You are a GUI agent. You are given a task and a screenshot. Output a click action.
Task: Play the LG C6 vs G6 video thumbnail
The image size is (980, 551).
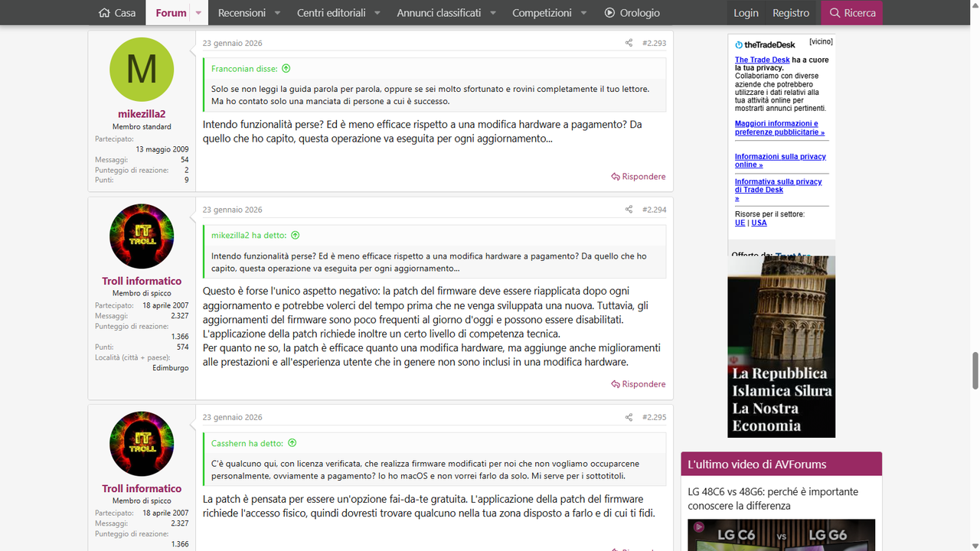click(781, 535)
